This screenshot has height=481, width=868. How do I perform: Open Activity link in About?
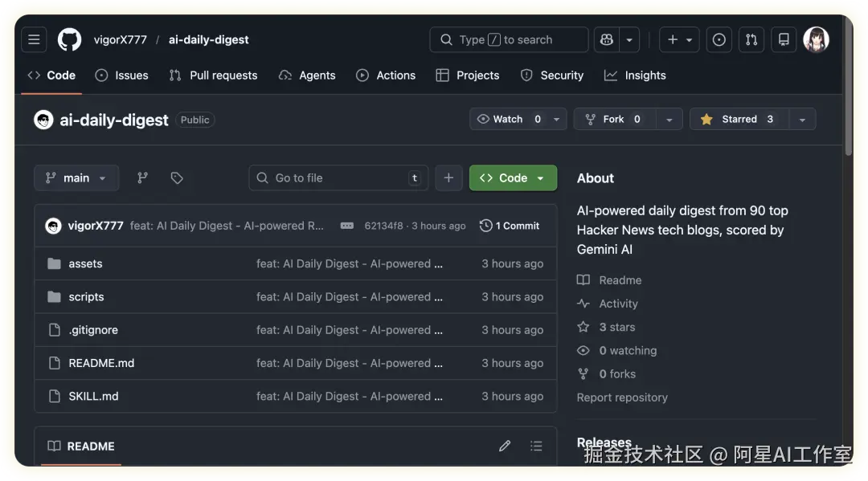608,304
